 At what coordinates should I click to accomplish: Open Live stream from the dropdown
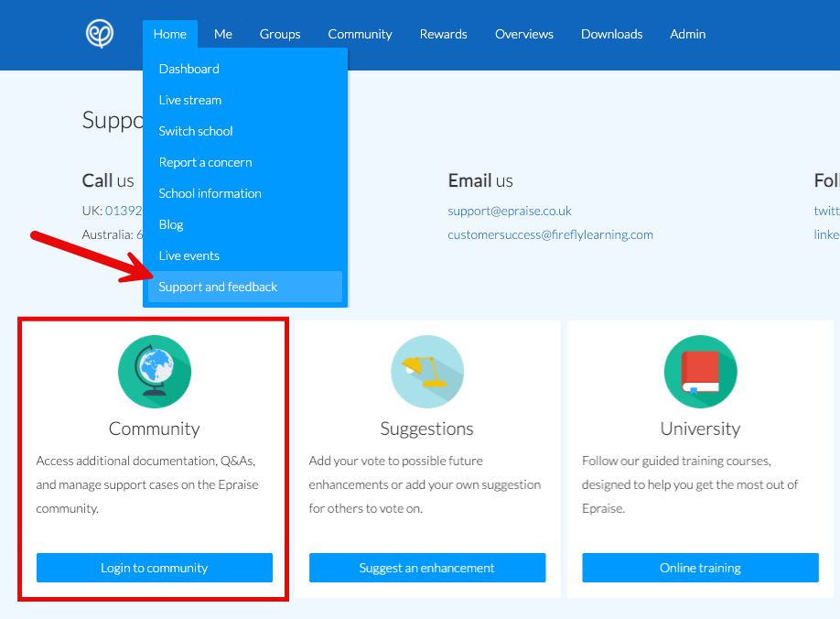click(189, 100)
